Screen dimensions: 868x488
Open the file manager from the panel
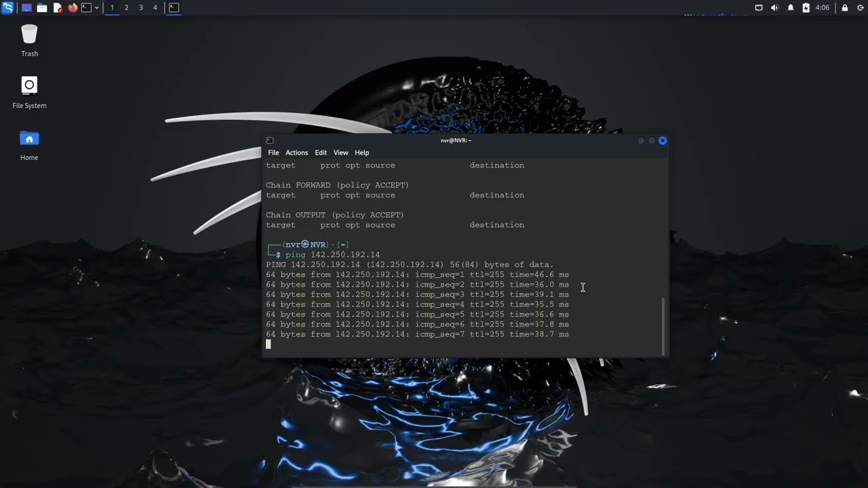pos(42,7)
